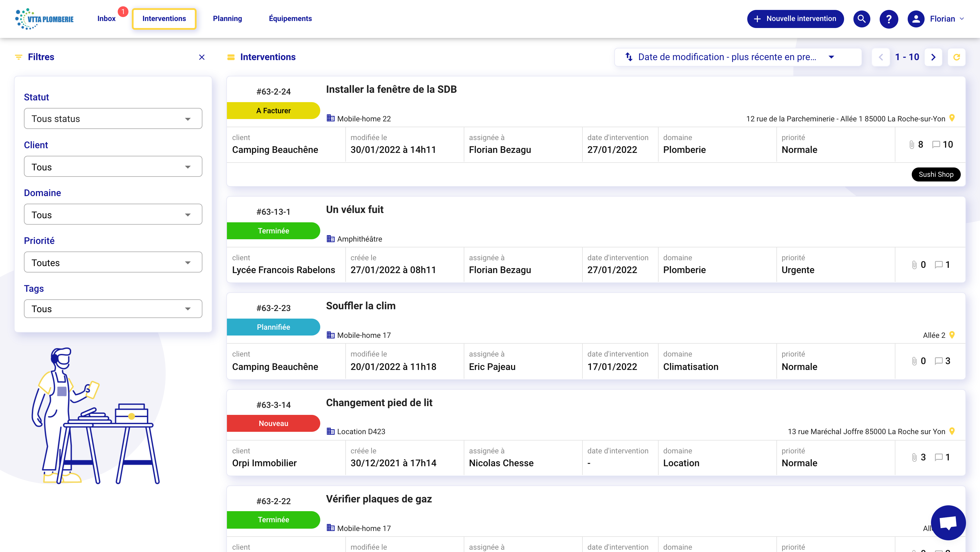Click building icon beside Location D423
The height and width of the screenshot is (552, 980).
tap(330, 431)
